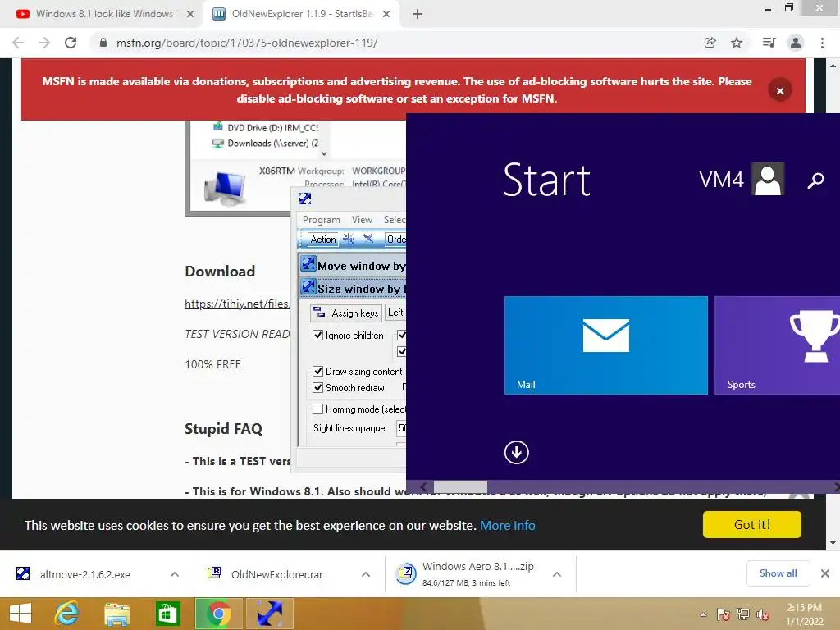This screenshot has height=630, width=840.
Task: Open AltMove app in taskbar
Action: click(x=269, y=614)
